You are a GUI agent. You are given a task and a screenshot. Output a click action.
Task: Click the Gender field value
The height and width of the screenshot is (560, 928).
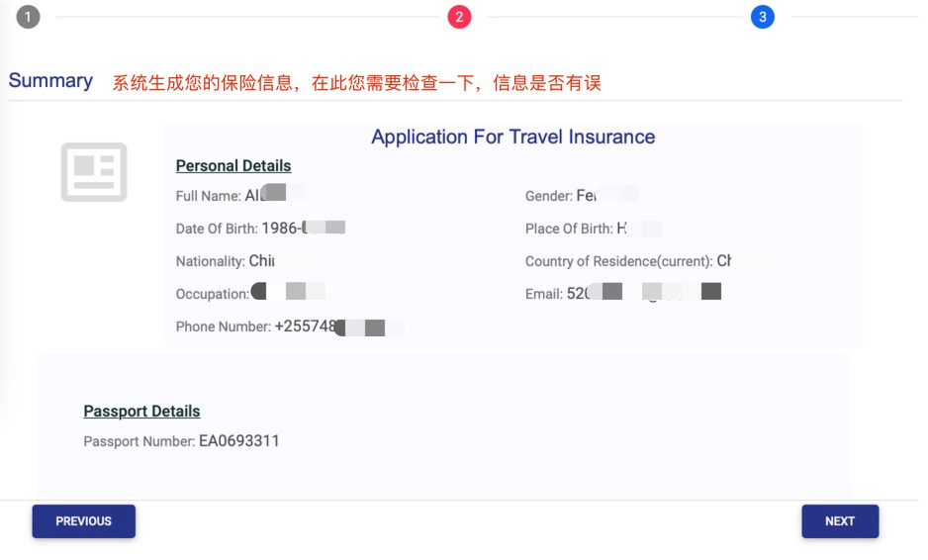[x=605, y=196]
